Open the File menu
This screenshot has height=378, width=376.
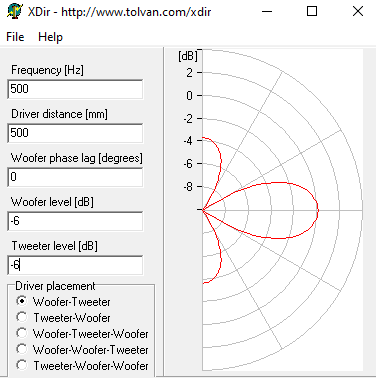(15, 37)
